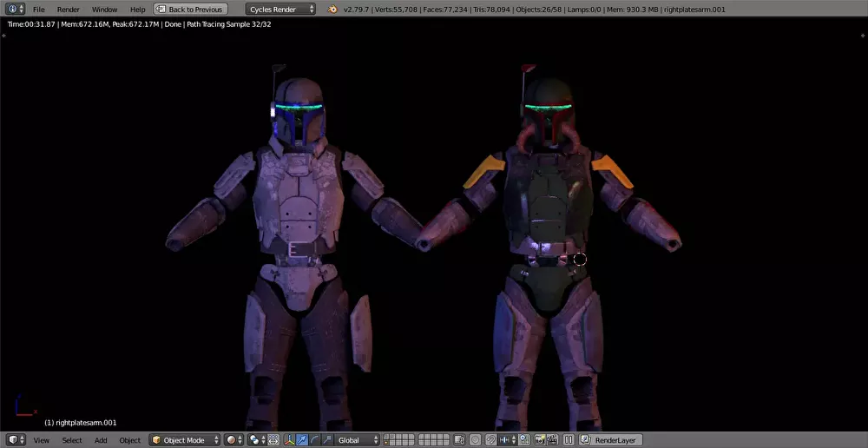Screen dimensions: 868x448
Task: Pause the viewport render preview
Action: (x=569, y=440)
